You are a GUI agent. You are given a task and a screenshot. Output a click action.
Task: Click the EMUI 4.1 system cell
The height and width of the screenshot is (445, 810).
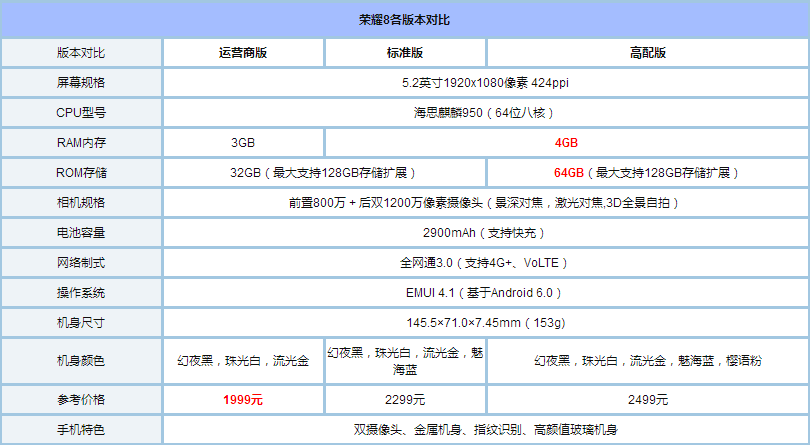coord(486,293)
